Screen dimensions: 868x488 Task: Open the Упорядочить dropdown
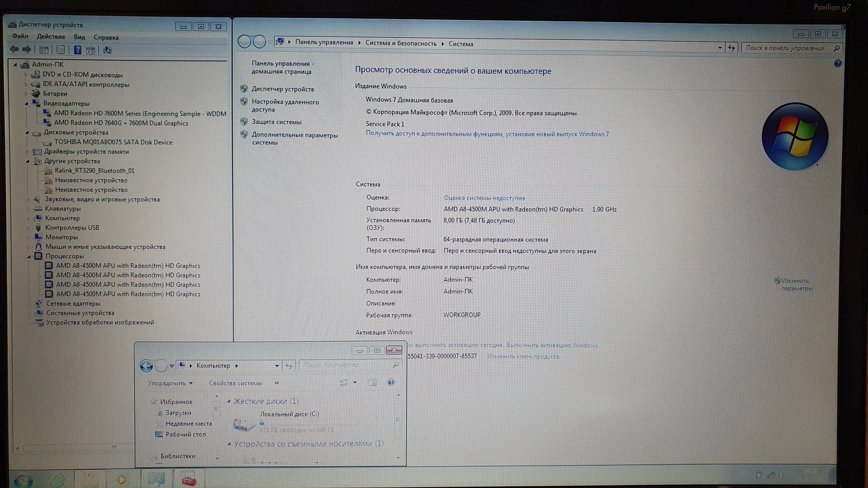point(170,383)
